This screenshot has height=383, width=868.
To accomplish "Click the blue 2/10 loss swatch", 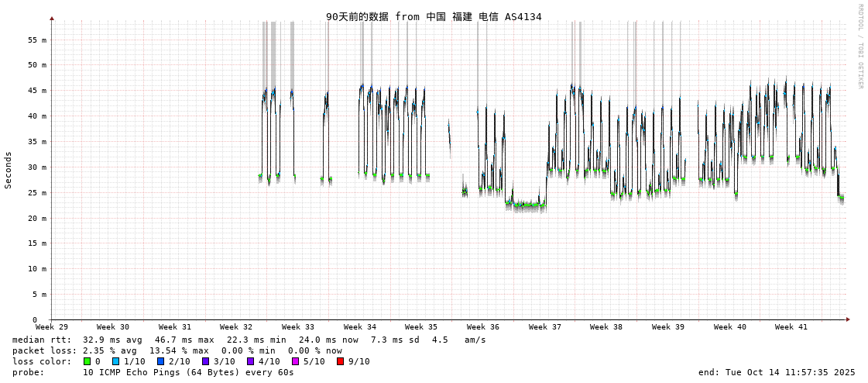I will (160, 361).
